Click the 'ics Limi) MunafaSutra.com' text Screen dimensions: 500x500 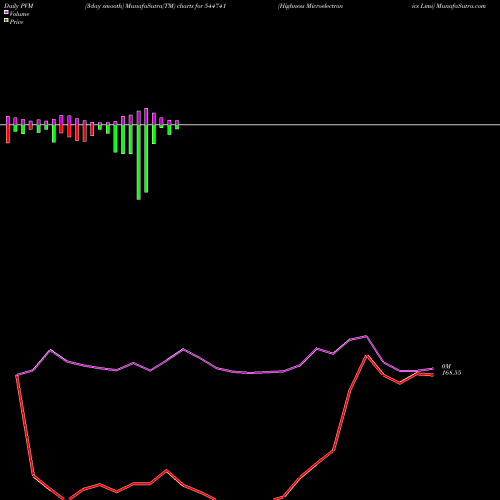[449, 6]
